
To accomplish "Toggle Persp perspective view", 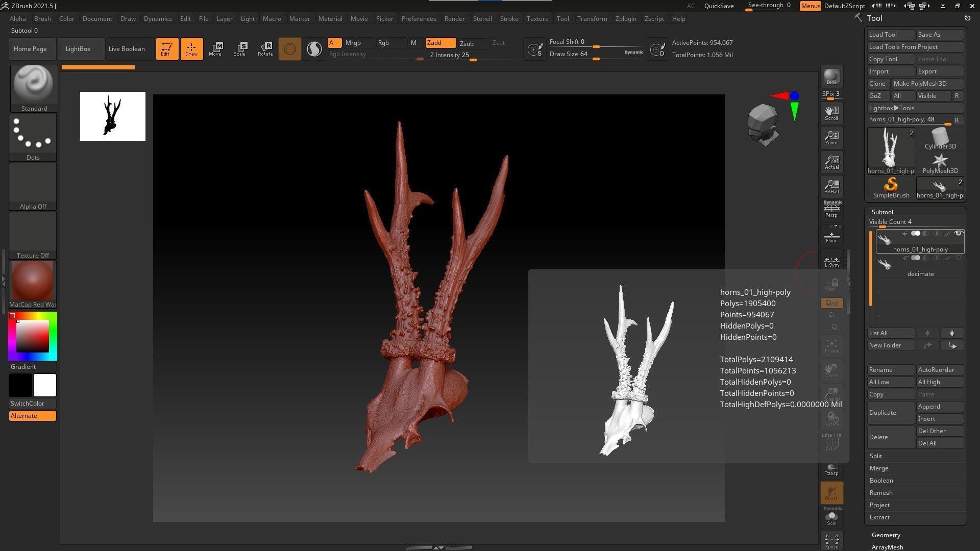I will point(831,209).
